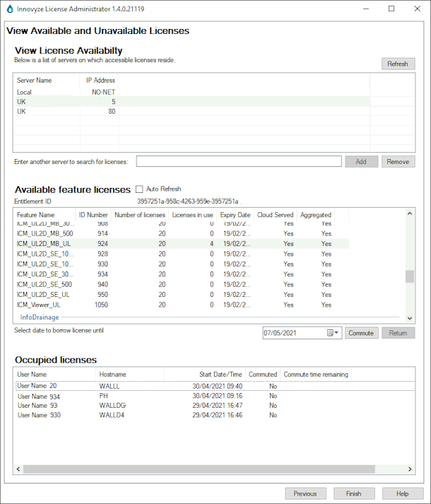
Task: Select the UK server ending in 5
Action: click(192, 102)
